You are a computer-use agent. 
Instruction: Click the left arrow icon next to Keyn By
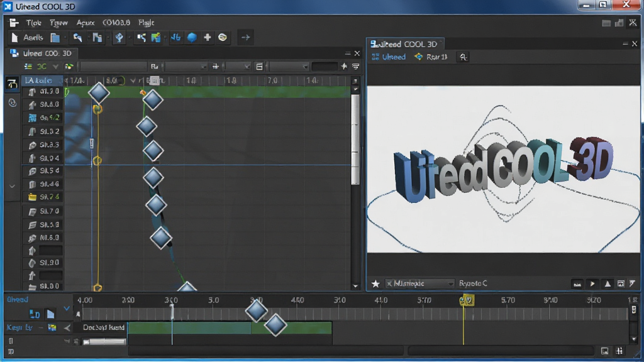point(67,327)
